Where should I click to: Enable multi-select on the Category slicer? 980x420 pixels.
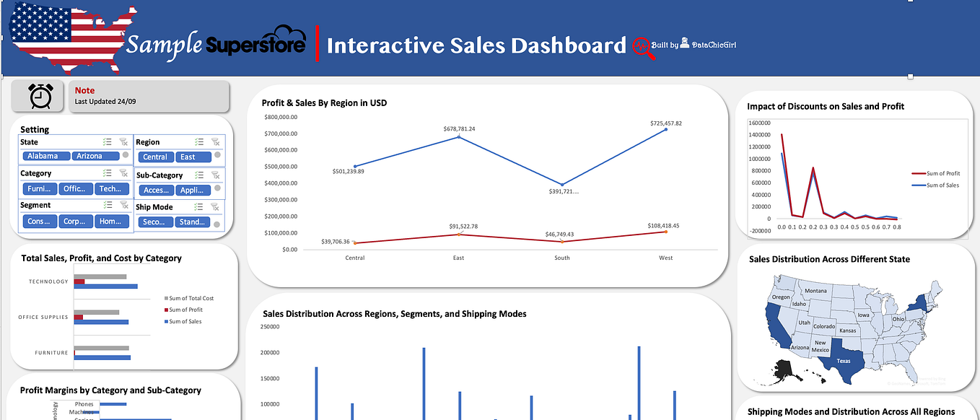coord(108,173)
